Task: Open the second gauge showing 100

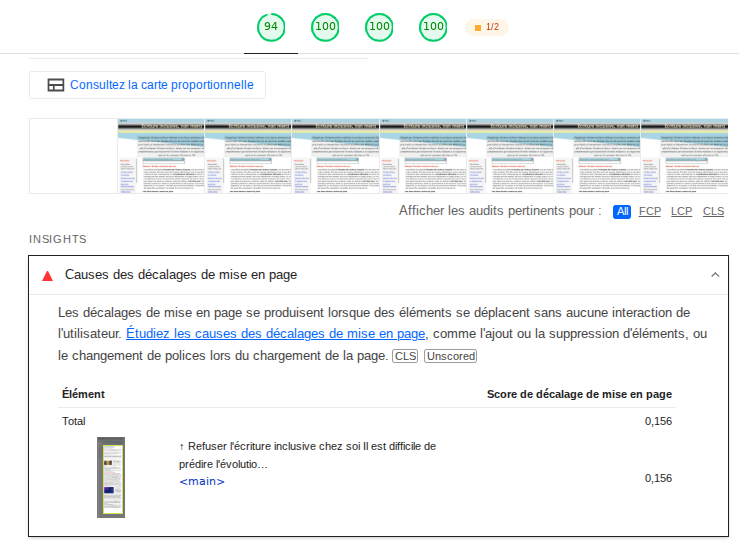Action: tap(325, 27)
